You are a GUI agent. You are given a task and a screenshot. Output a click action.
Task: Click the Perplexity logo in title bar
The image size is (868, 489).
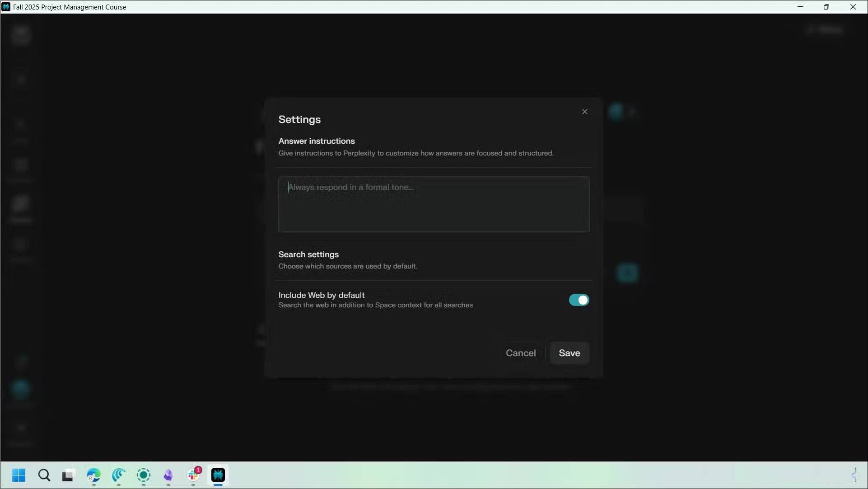tap(6, 7)
